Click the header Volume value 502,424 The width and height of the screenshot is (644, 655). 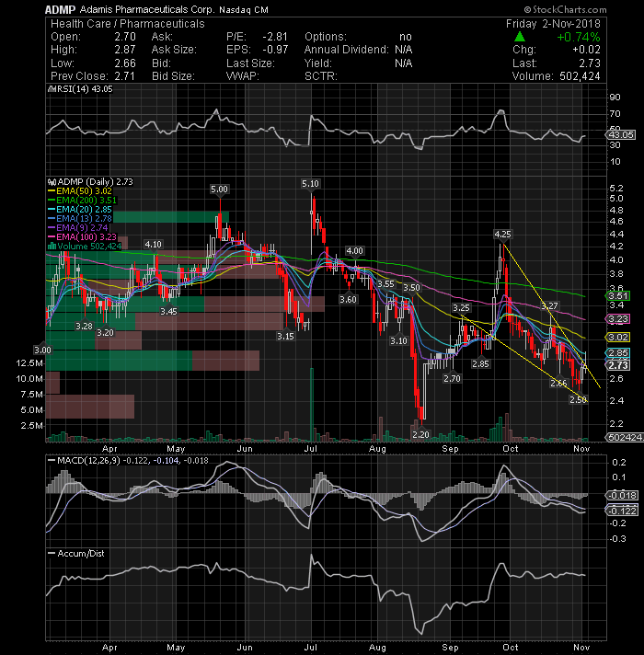pyautogui.click(x=579, y=76)
